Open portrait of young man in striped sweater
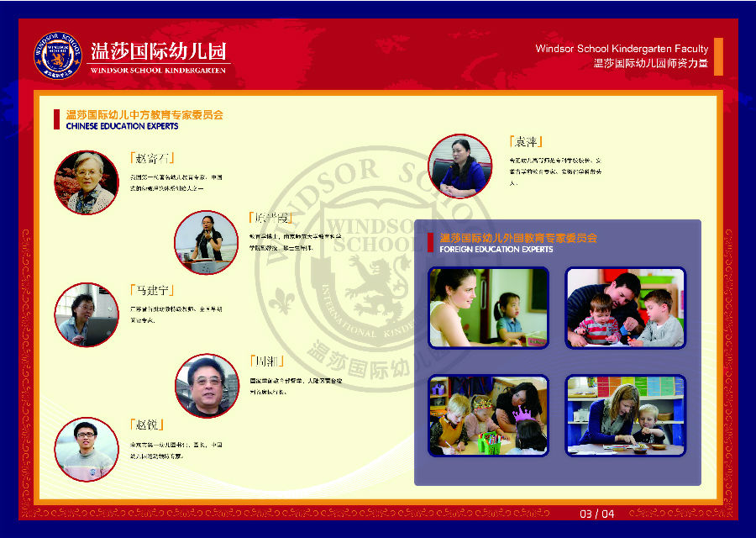756x538 pixels. click(87, 449)
